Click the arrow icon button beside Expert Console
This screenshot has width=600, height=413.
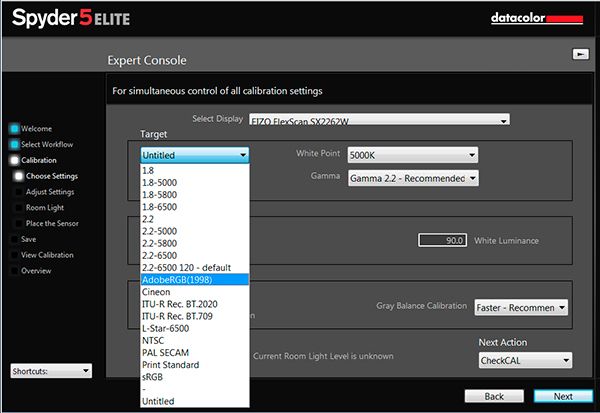pyautogui.click(x=580, y=54)
